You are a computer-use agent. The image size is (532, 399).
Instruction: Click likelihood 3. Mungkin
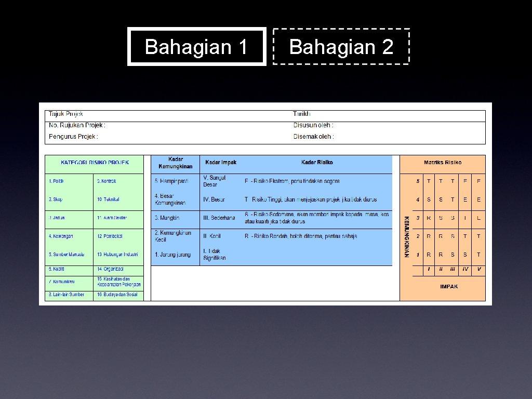[167, 218]
